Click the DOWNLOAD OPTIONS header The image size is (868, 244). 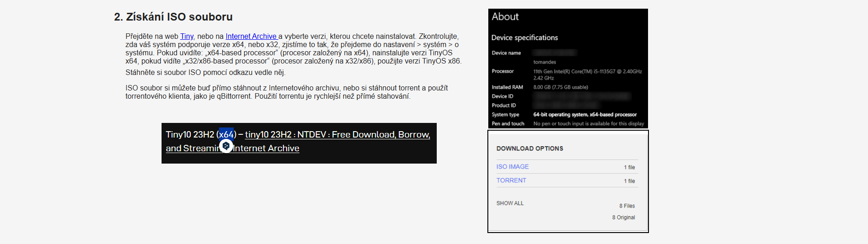point(529,149)
